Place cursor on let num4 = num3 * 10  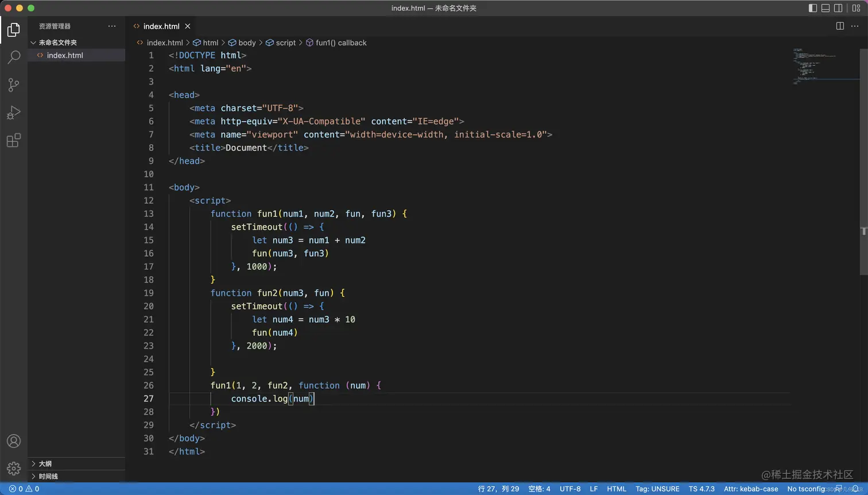coord(304,319)
